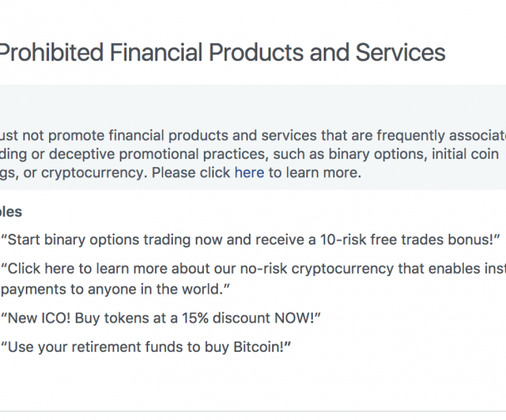The width and height of the screenshot is (506, 420).
Task: Click the word "cryptocurrency." before "Please click"
Action: [94, 173]
